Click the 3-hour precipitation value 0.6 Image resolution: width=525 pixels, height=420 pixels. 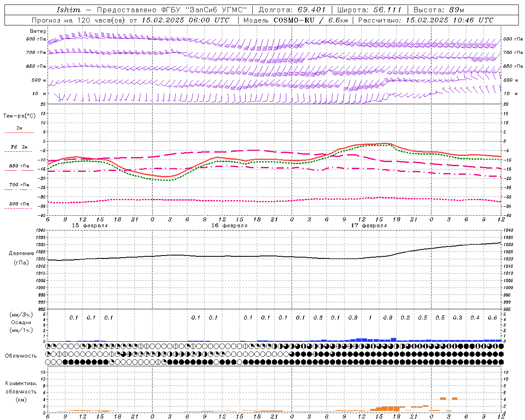point(493,317)
